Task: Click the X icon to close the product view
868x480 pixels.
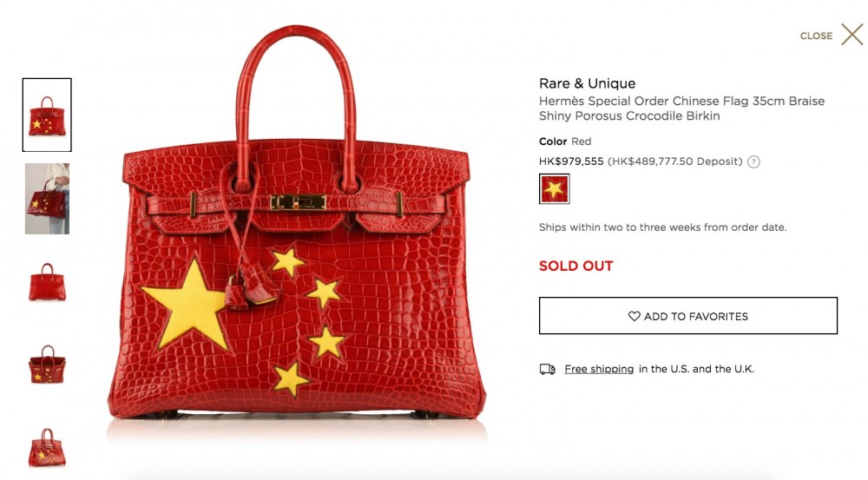Action: [x=852, y=35]
